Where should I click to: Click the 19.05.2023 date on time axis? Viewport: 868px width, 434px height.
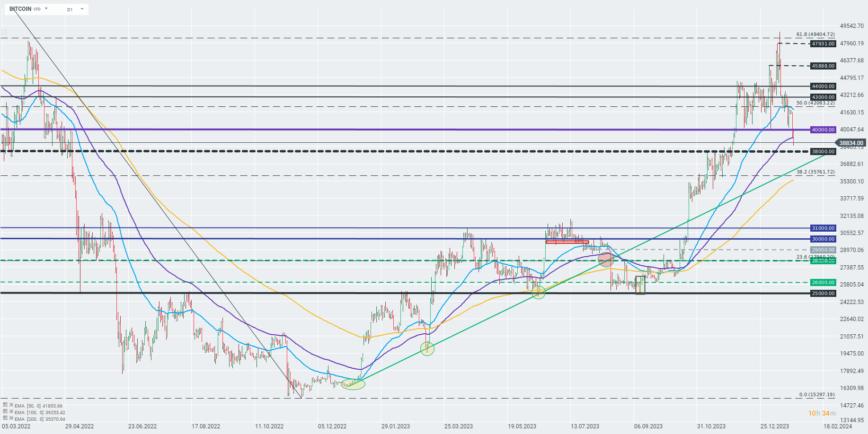click(x=522, y=426)
